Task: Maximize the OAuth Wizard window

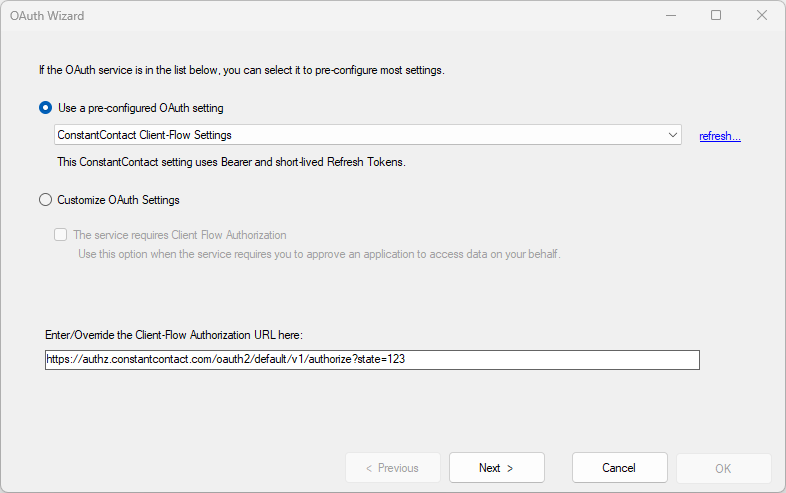Action: pos(716,15)
